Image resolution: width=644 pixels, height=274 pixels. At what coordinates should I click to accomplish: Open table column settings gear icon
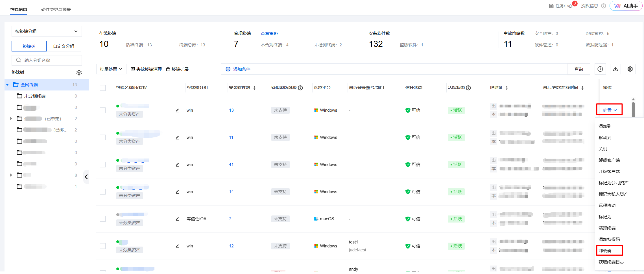tap(630, 69)
